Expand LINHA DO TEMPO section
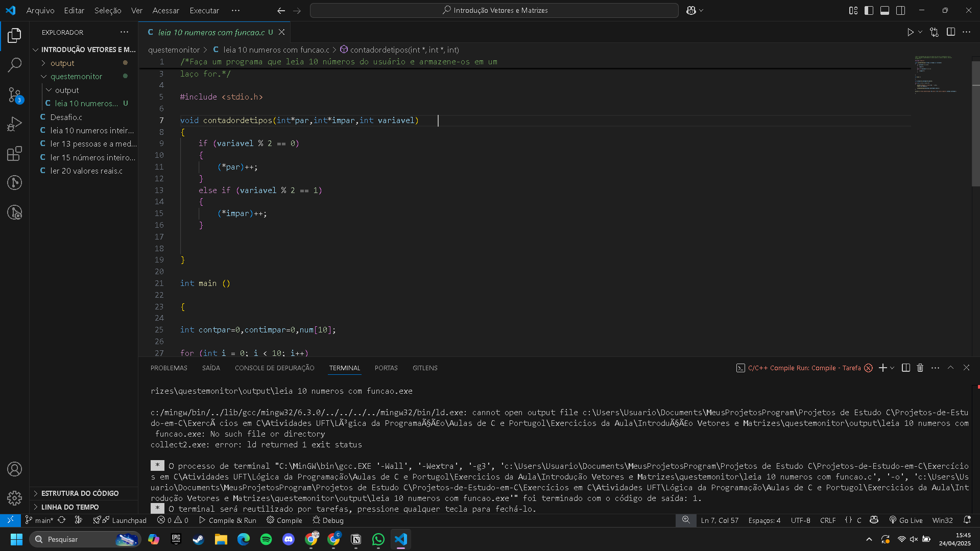 click(84, 507)
